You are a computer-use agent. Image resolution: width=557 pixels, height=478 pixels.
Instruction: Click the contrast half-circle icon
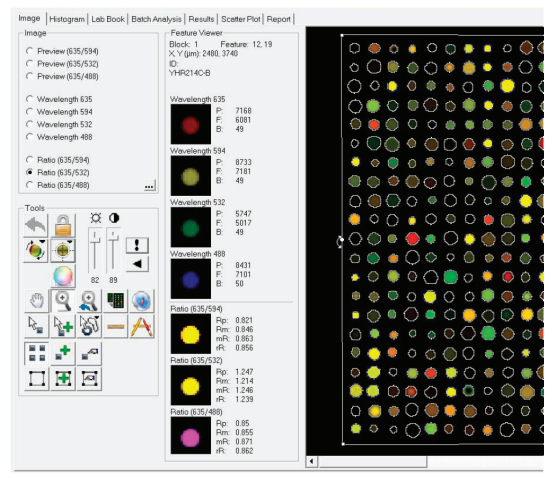(114, 218)
